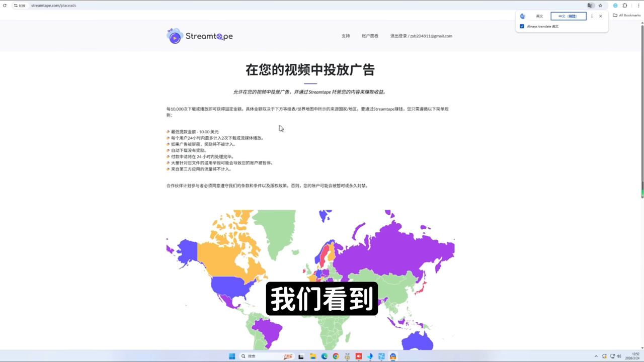Click Brazil on the world map
Image resolution: width=644 pixels, height=362 pixels.
pyautogui.click(x=267, y=332)
